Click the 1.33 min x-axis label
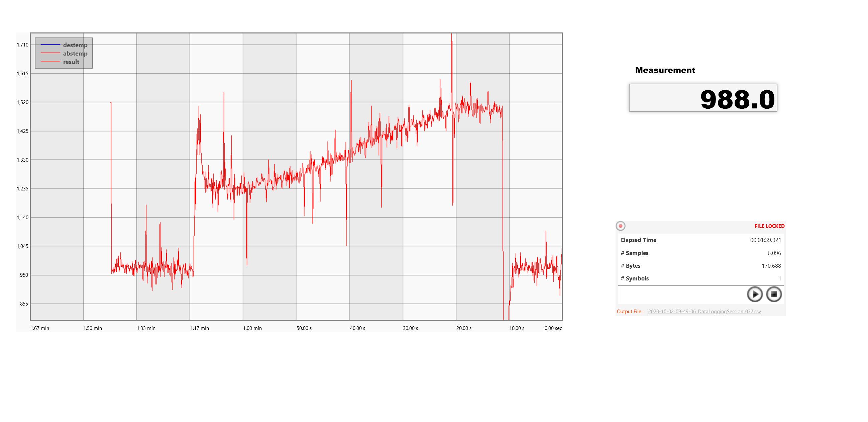868x422 pixels. tap(146, 328)
